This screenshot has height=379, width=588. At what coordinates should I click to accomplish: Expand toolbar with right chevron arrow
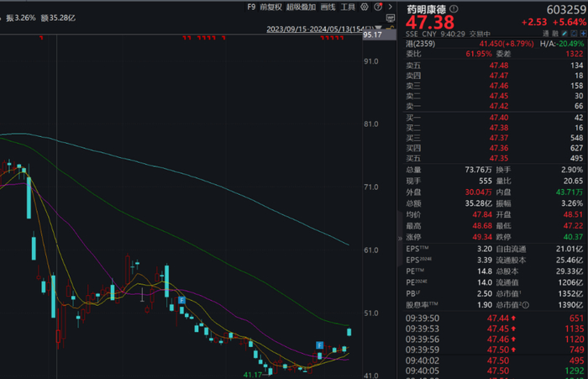pyautogui.click(x=391, y=7)
